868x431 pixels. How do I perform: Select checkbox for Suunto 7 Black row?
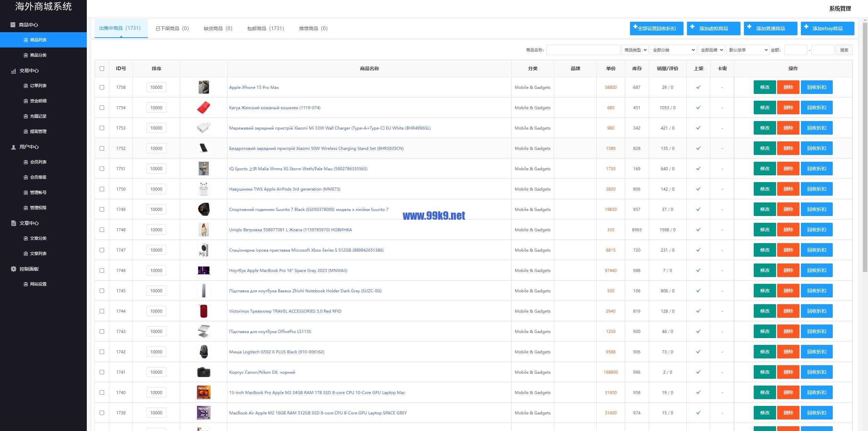pyautogui.click(x=102, y=209)
